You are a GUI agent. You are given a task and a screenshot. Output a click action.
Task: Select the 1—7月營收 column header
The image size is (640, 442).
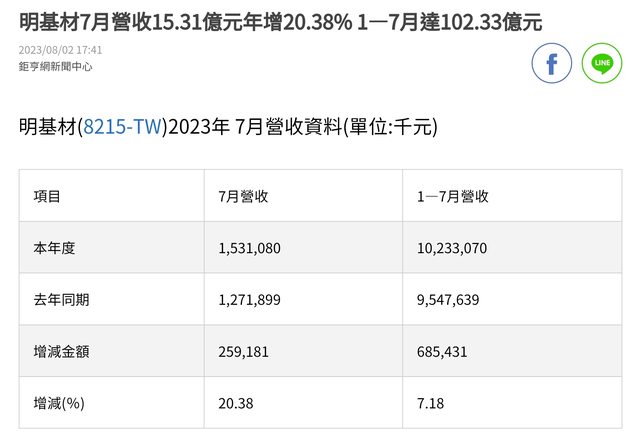[453, 197]
